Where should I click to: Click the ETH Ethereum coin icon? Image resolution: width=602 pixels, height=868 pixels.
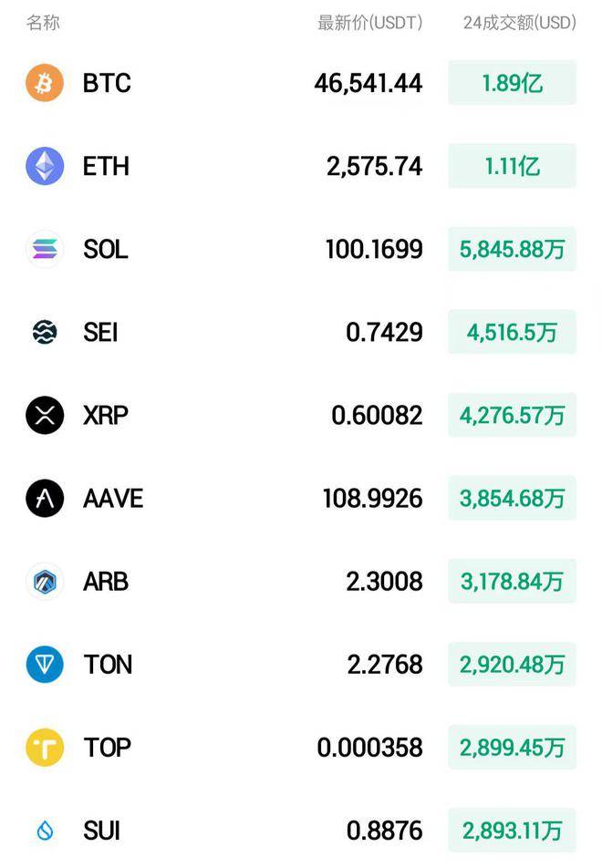44,166
